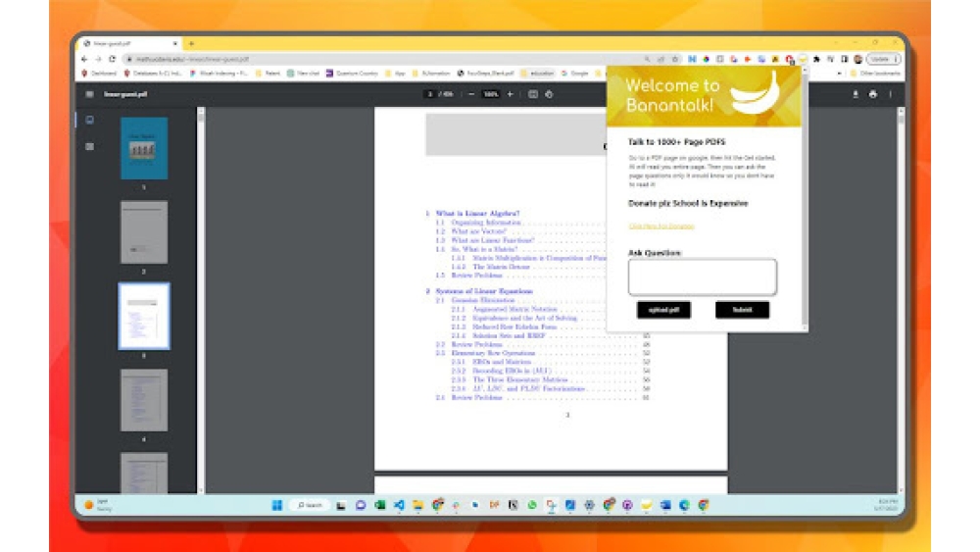Select page 2 thumbnail in sidebar
The height and width of the screenshot is (552, 980).
pos(144,232)
